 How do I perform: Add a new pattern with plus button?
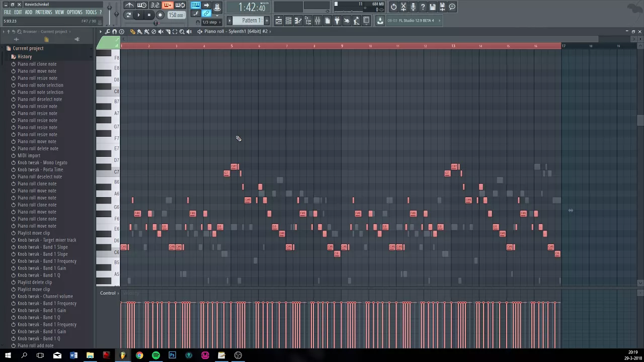pyautogui.click(x=267, y=21)
